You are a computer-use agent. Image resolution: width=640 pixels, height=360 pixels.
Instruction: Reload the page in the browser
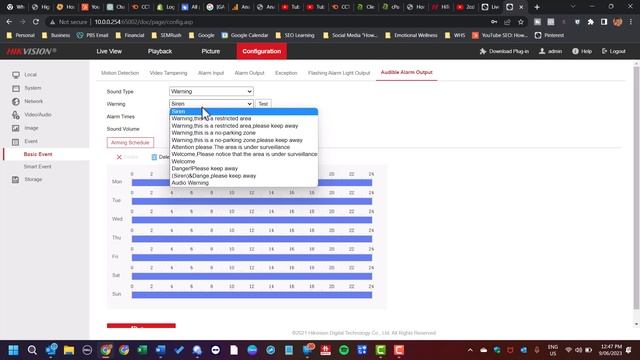pyautogui.click(x=36, y=22)
